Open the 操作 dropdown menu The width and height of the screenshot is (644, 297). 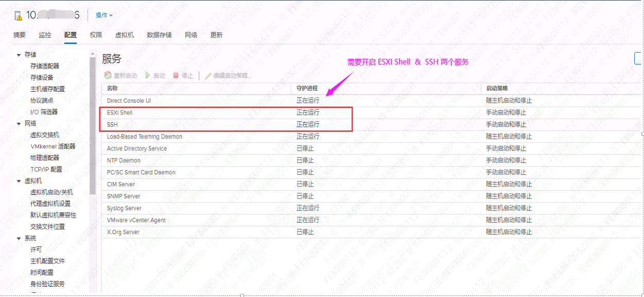pyautogui.click(x=105, y=15)
